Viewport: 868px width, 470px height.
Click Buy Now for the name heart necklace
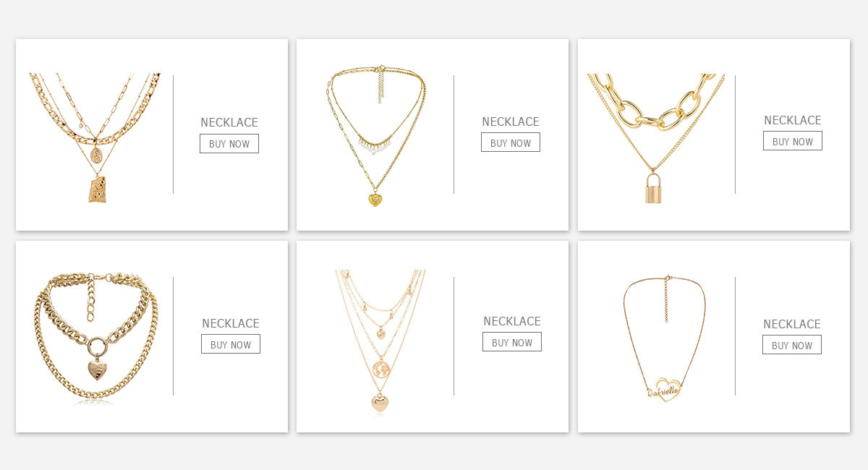pyautogui.click(x=792, y=345)
